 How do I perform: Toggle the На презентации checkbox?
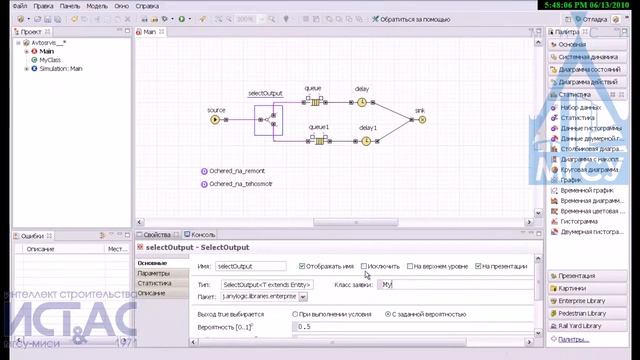pyautogui.click(x=478, y=266)
